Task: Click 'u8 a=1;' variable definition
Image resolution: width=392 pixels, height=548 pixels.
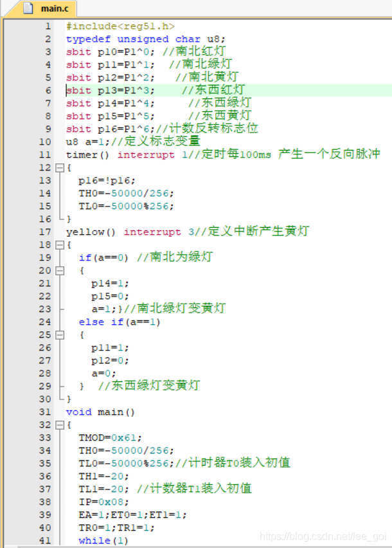Action: click(87, 142)
